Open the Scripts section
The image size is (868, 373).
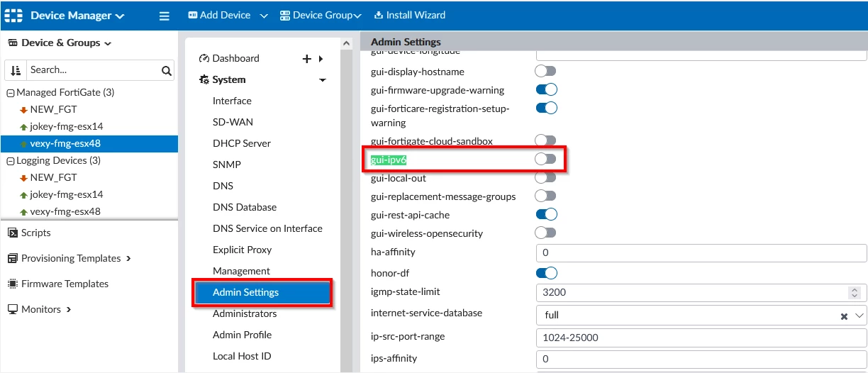pos(35,233)
